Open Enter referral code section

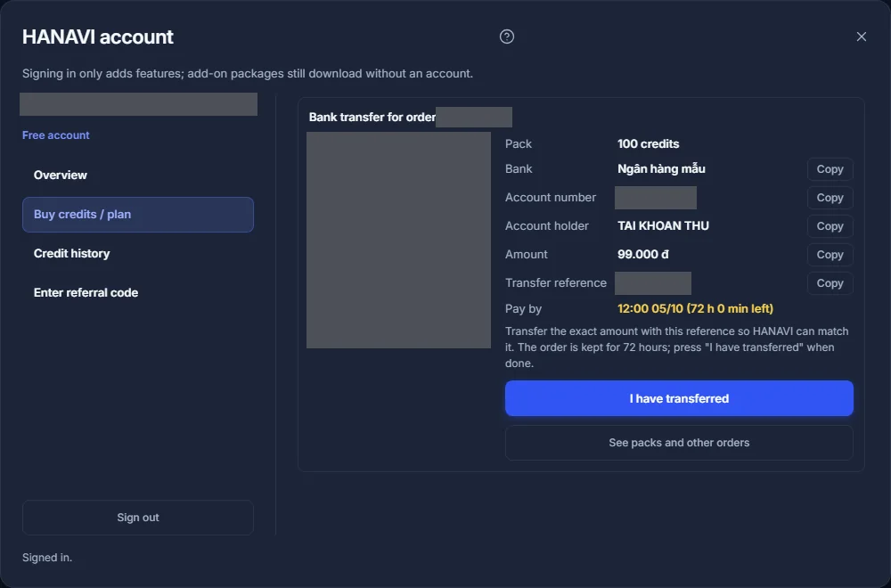pyautogui.click(x=137, y=292)
